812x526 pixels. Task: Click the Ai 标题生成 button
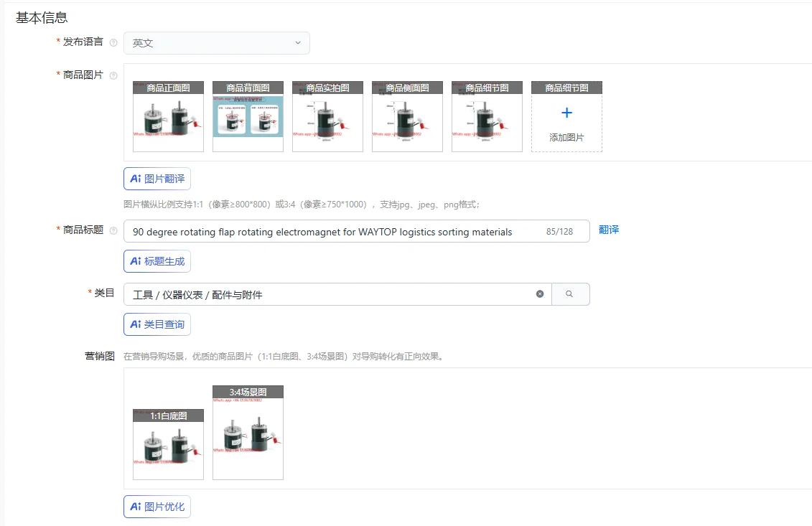[157, 261]
